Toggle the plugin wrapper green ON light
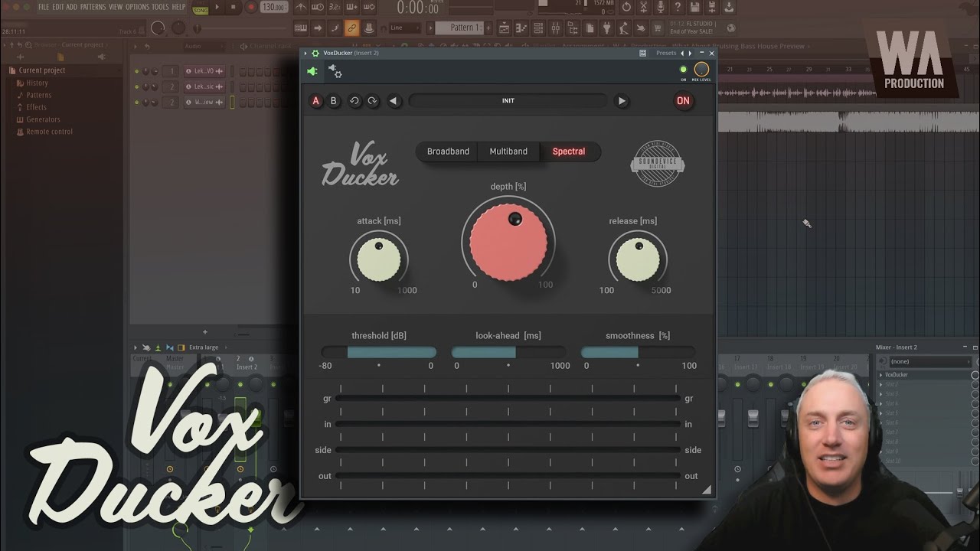980x551 pixels. 683,69
